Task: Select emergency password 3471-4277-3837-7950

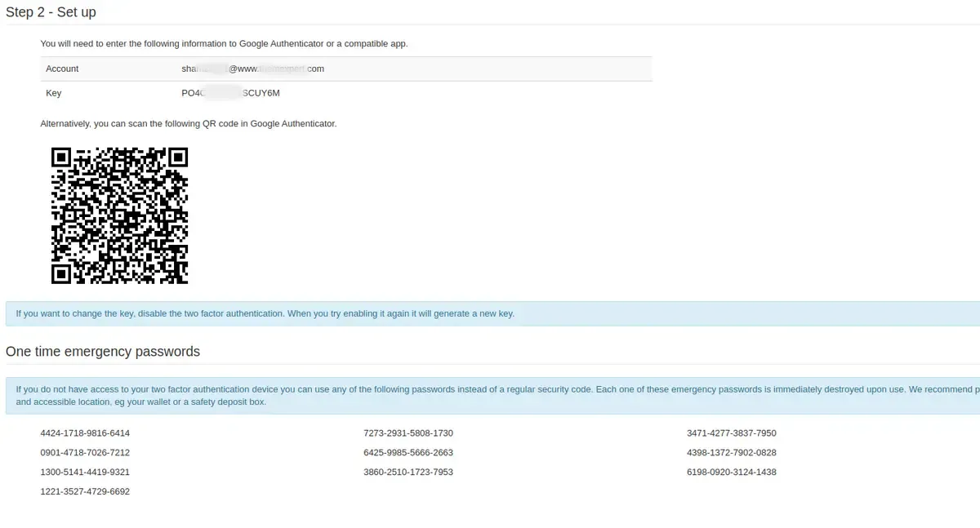Action: pos(732,433)
